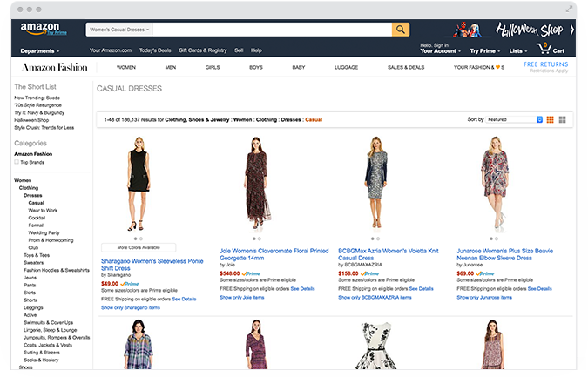Open the BCBGMax Azria knit dress thumbnail
The height and width of the screenshot is (377, 588).
(x=375, y=183)
